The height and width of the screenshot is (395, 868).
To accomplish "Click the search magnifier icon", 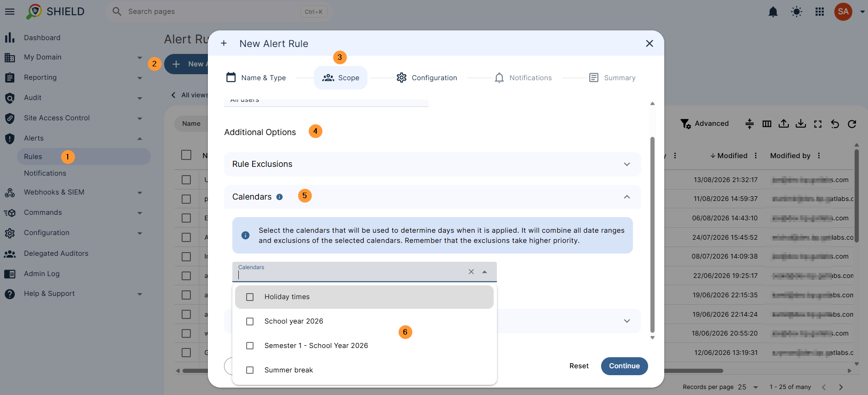I will (117, 12).
